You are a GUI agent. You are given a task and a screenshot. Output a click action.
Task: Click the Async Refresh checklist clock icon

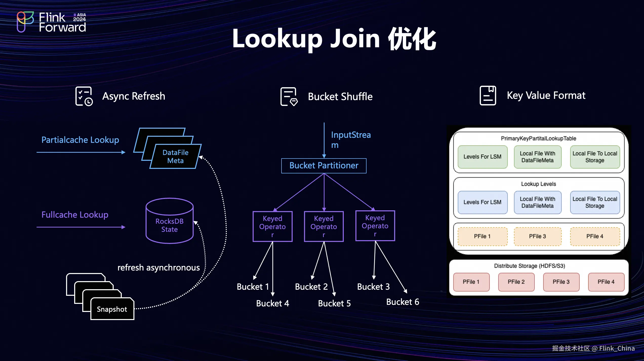pyautogui.click(x=84, y=96)
